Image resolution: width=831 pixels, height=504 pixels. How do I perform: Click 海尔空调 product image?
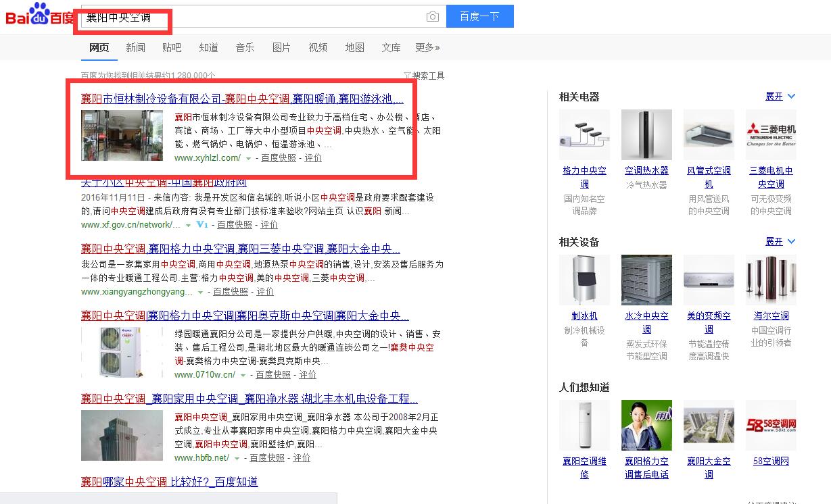click(x=771, y=280)
